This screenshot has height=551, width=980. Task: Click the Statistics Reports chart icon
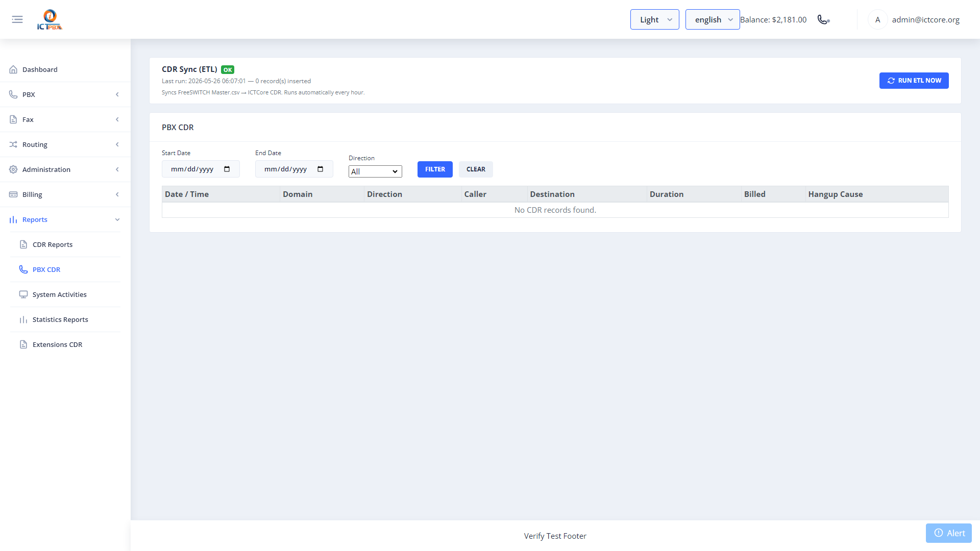[23, 319]
